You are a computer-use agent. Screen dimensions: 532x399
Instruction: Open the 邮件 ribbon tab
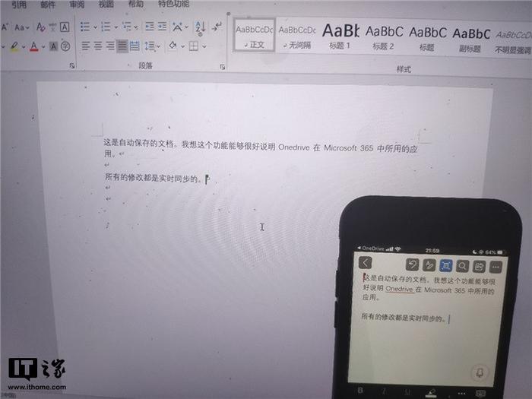(47, 5)
